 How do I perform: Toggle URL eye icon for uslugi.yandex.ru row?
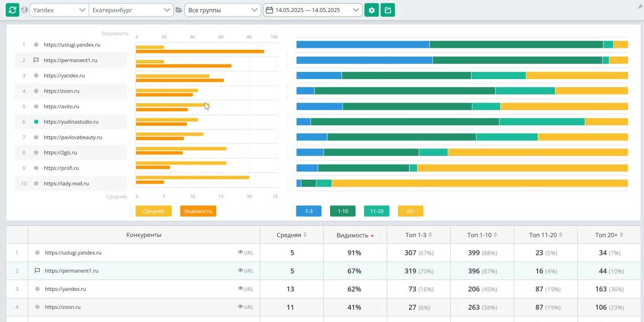click(x=240, y=253)
